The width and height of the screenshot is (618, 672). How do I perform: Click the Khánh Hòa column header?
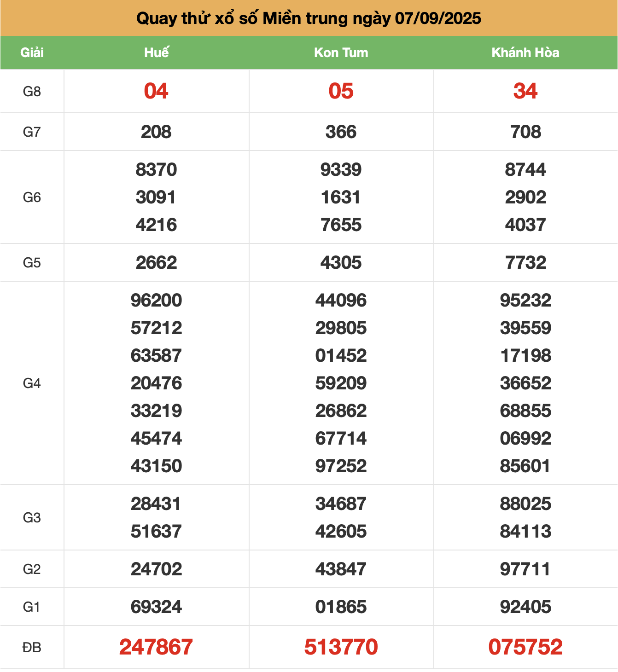[525, 52]
